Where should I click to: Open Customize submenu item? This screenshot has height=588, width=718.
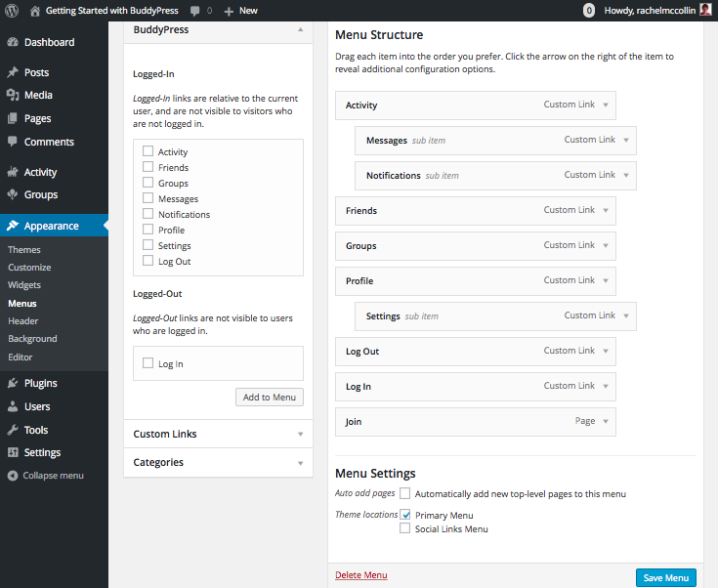pos(29,267)
